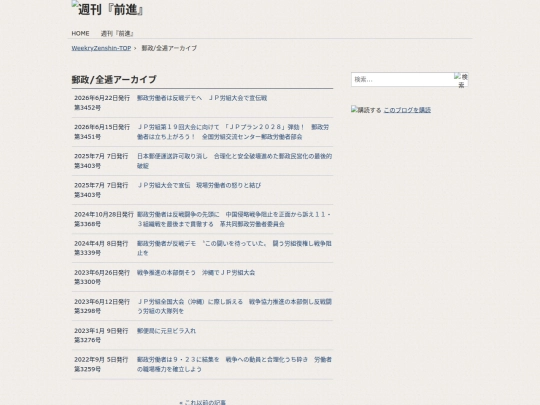Open the 週刊『前進』 navigation menu item

click(x=117, y=33)
